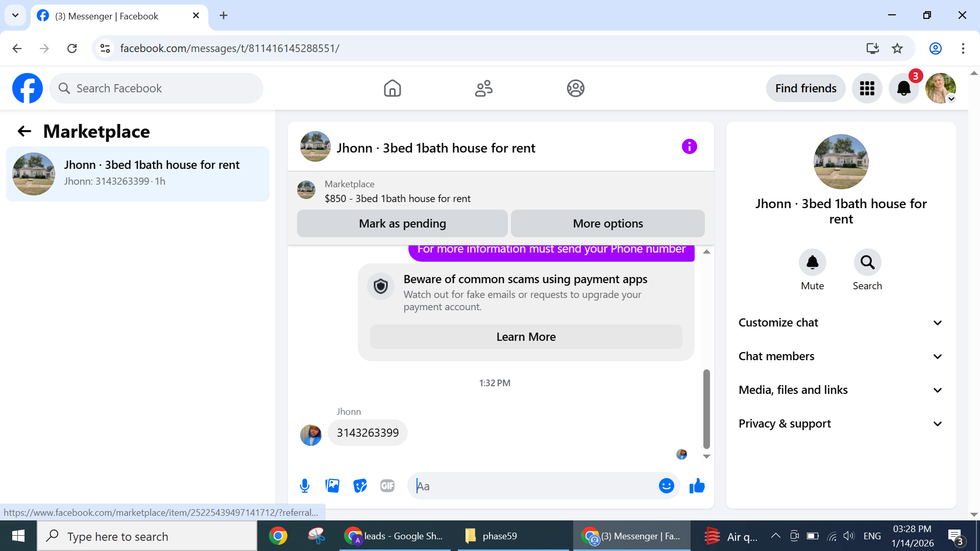This screenshot has height=551, width=980.
Task: Bookmark this page with the star
Action: pyautogui.click(x=897, y=48)
